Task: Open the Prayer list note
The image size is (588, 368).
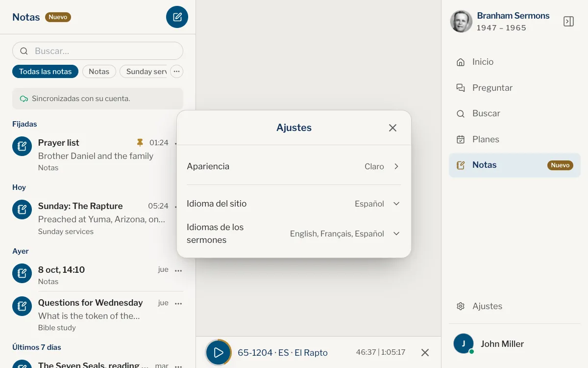Action: coord(98,155)
